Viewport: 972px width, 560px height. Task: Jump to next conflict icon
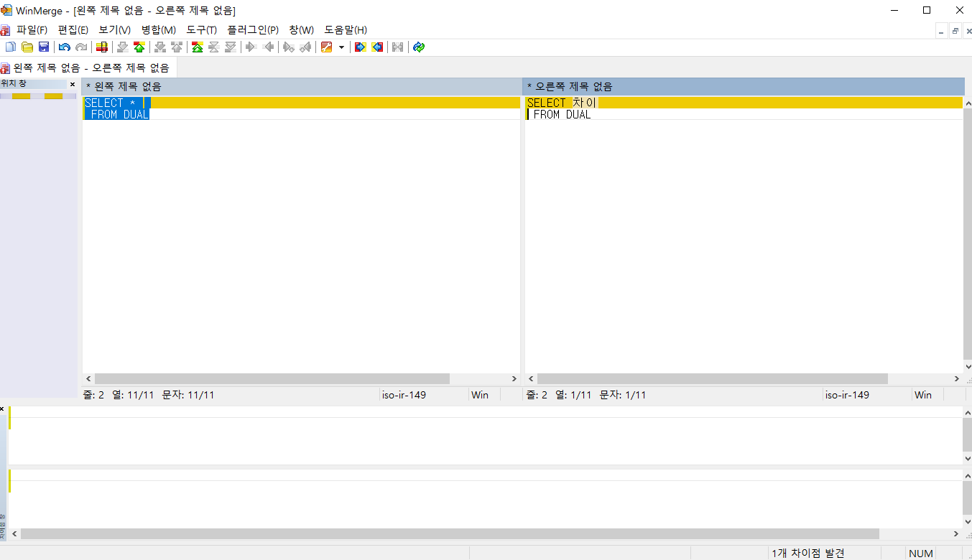pyautogui.click(x=160, y=47)
